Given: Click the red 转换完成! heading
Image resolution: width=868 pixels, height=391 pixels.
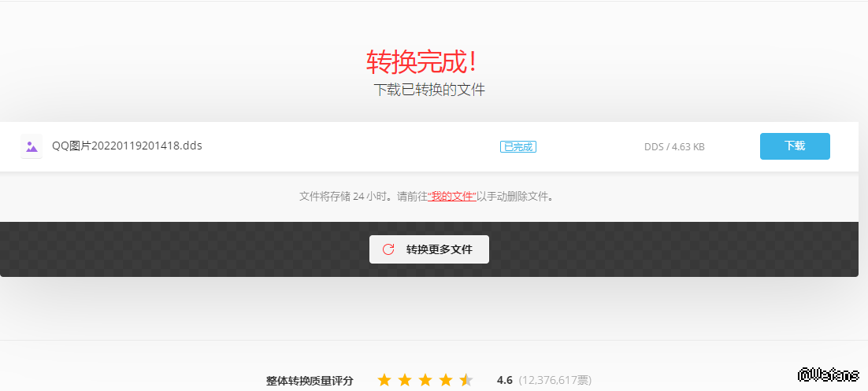Looking at the screenshot, I should click(421, 62).
